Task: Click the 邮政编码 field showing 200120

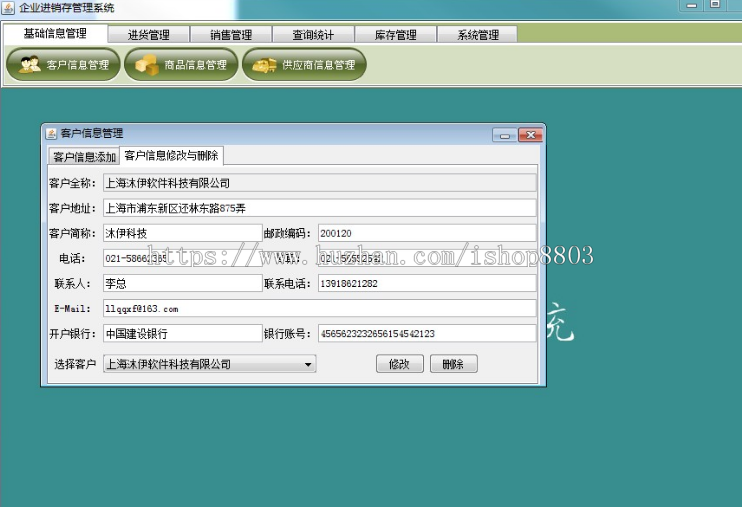Action: point(427,233)
